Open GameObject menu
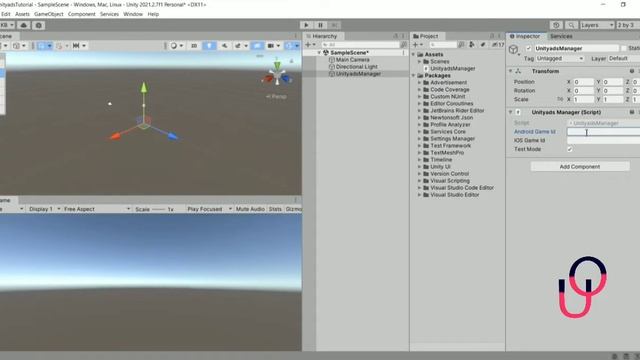 tap(49, 14)
